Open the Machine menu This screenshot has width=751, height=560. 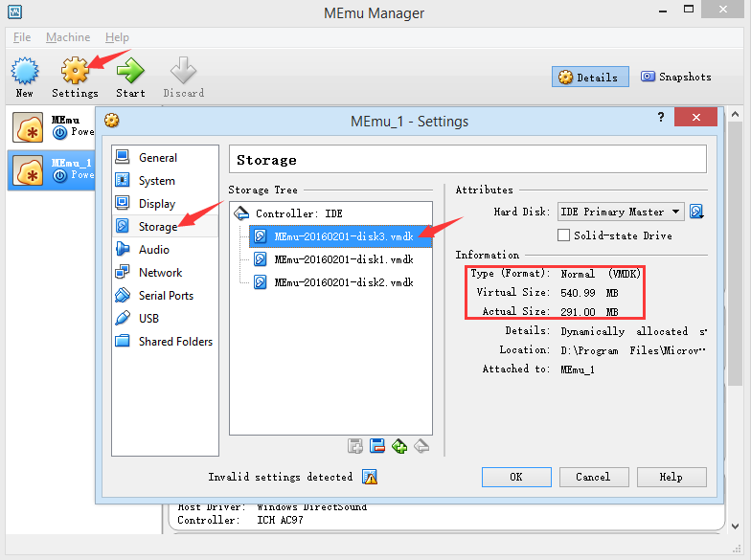pos(68,37)
